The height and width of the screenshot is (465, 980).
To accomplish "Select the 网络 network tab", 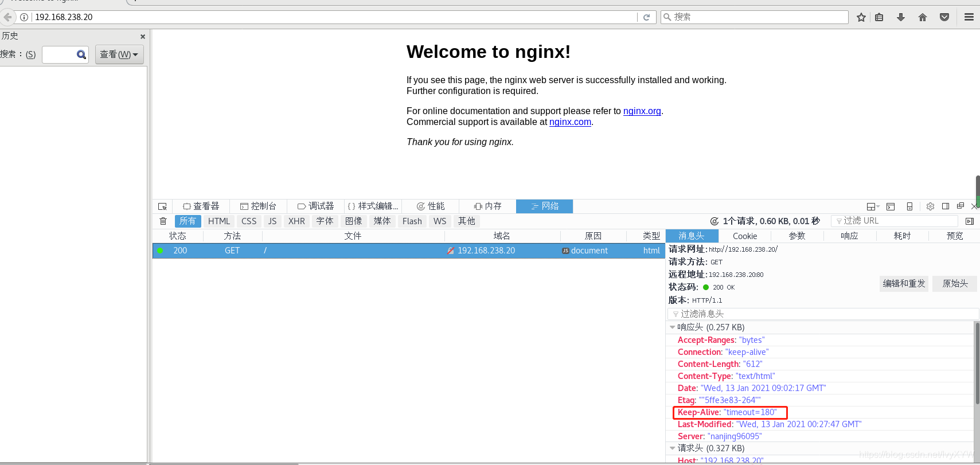I will pyautogui.click(x=544, y=206).
